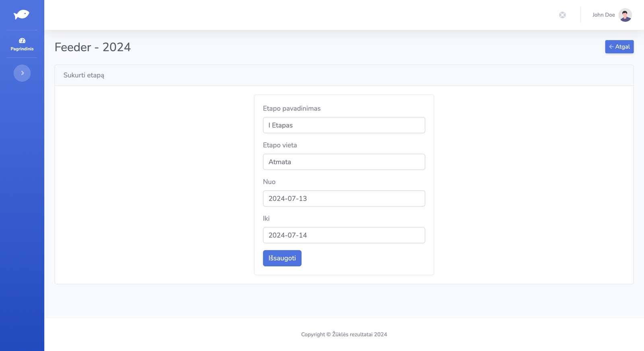Image resolution: width=644 pixels, height=351 pixels.
Task: Click the Sukurti etapą card header
Action: 84,75
